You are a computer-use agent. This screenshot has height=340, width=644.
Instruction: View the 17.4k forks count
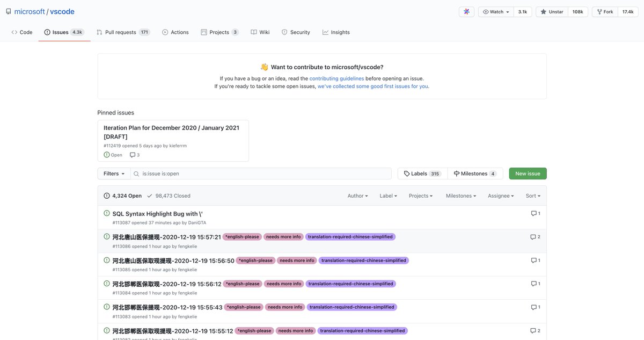(x=628, y=12)
